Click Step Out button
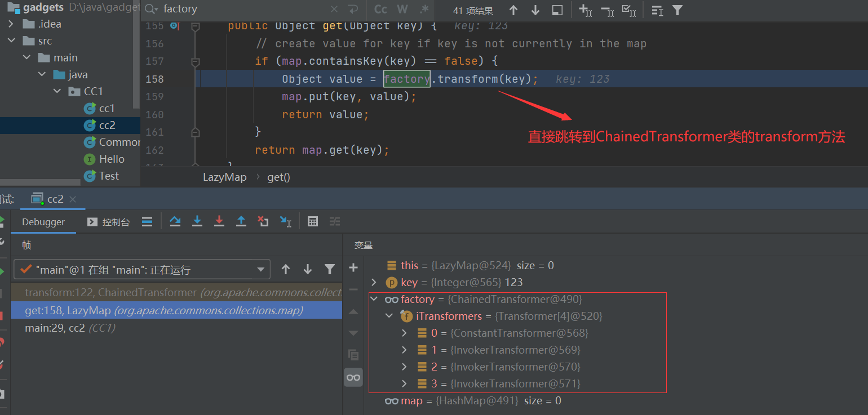 coord(241,221)
